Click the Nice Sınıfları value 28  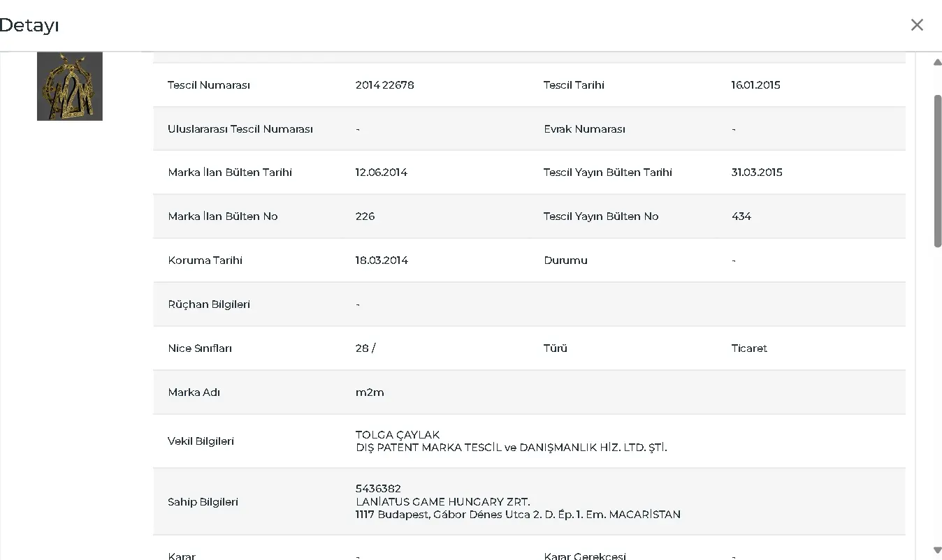(x=362, y=348)
